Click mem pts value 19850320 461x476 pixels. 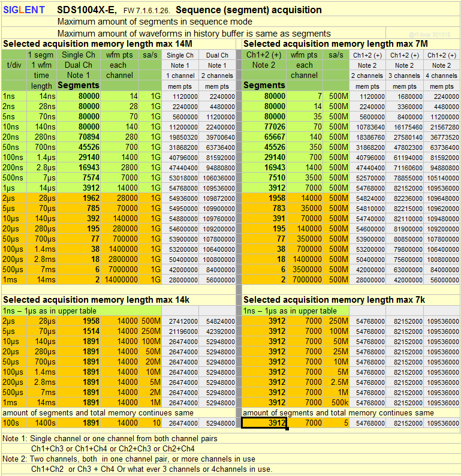[180, 137]
